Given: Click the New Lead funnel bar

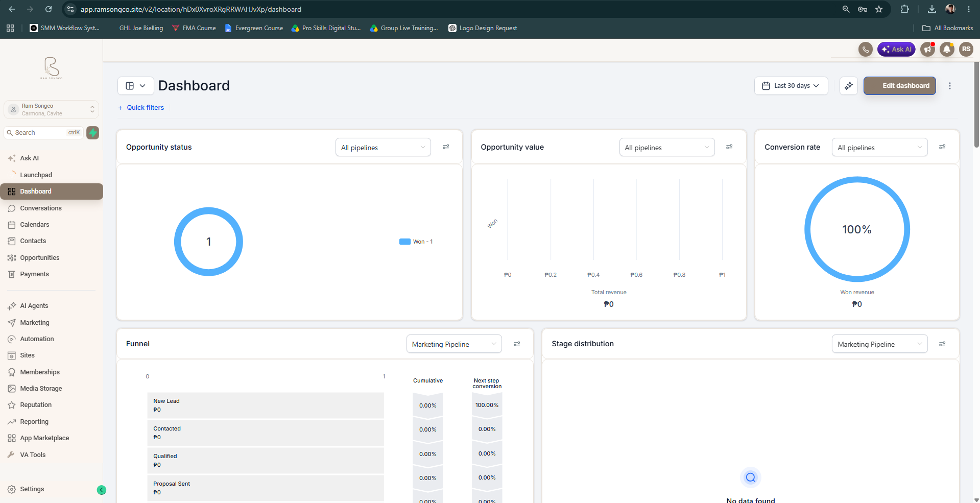Looking at the screenshot, I should [x=266, y=405].
